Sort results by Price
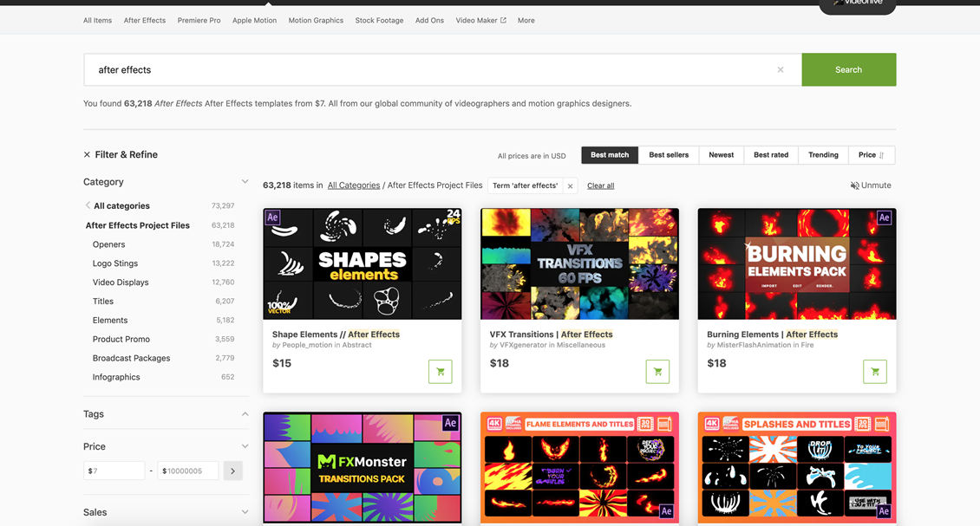 872,155
